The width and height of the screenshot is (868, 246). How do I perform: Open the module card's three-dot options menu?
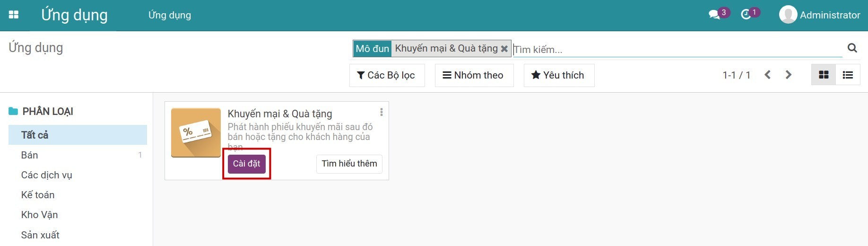(381, 112)
